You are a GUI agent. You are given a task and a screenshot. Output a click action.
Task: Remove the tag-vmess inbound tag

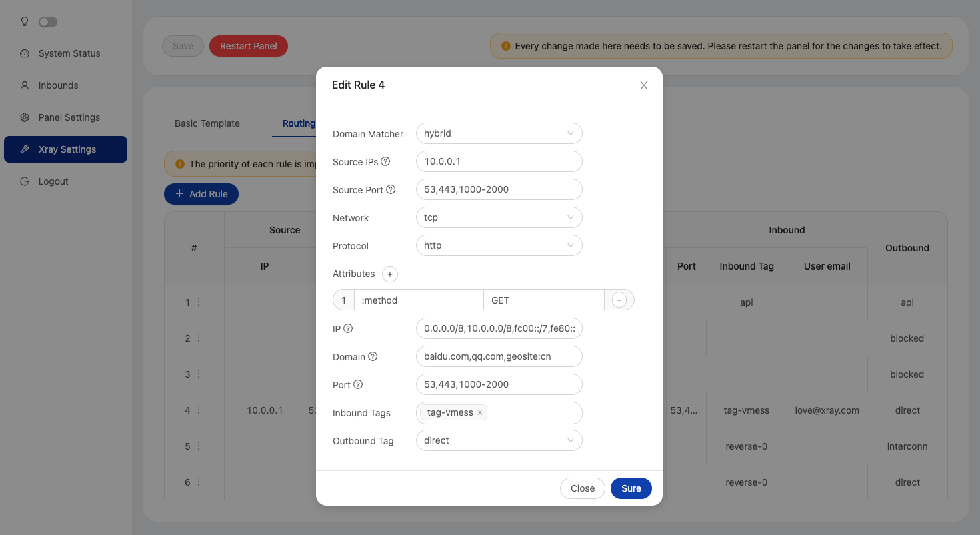pyautogui.click(x=480, y=413)
